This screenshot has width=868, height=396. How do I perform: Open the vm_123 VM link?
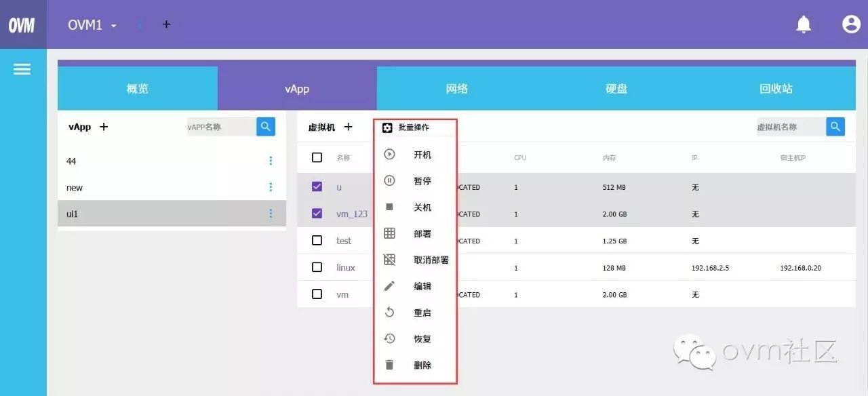352,214
